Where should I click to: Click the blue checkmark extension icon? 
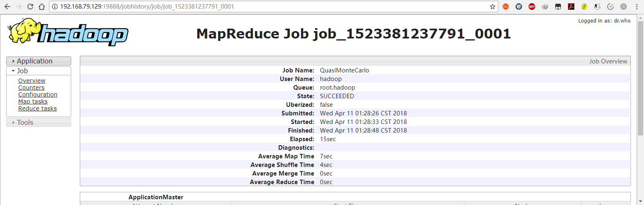tap(610, 7)
